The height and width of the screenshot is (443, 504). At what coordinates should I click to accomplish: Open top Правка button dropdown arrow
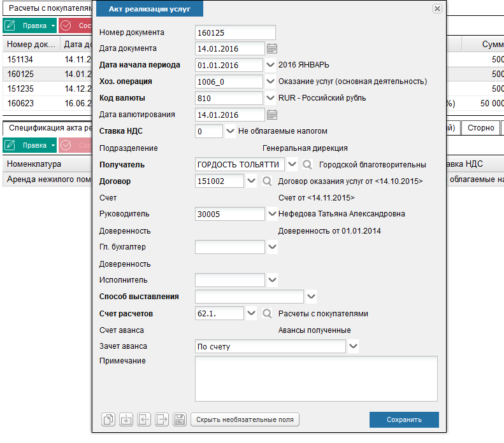click(x=53, y=25)
